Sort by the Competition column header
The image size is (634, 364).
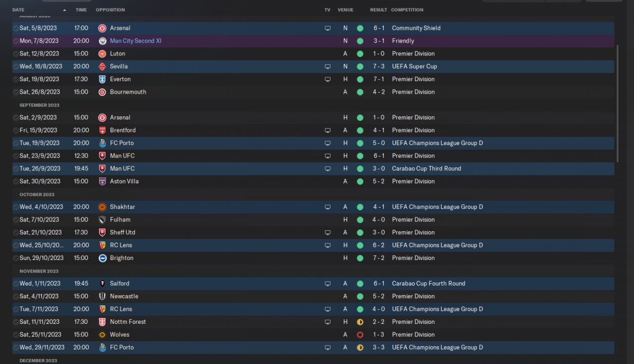pos(407,10)
